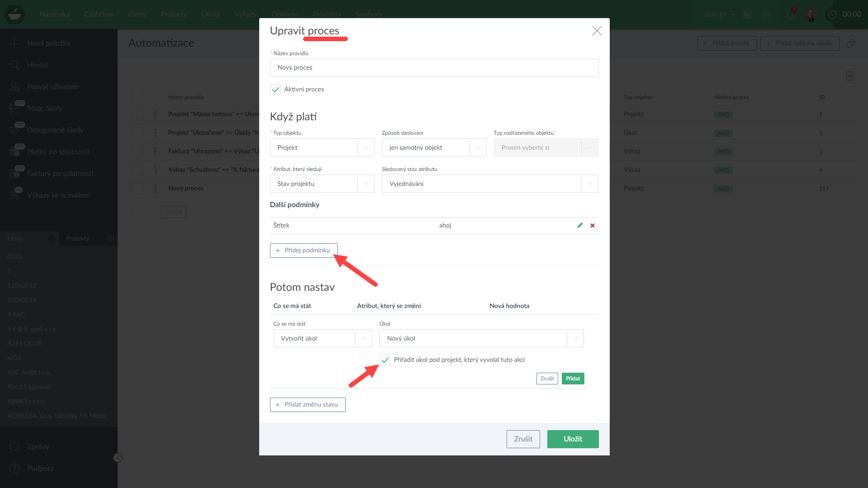Screen dimensions: 868x488
Task: Open the calendar icon in header
Action: (747, 14)
